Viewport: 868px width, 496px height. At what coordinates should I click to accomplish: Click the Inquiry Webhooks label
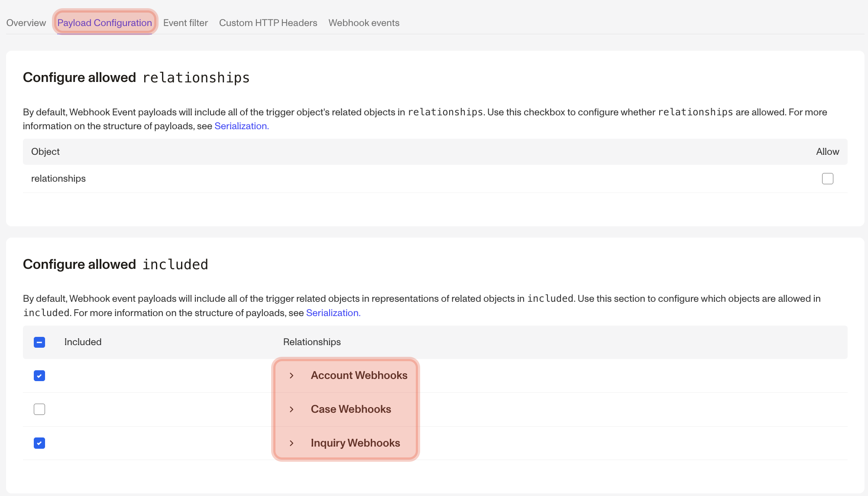(x=355, y=443)
